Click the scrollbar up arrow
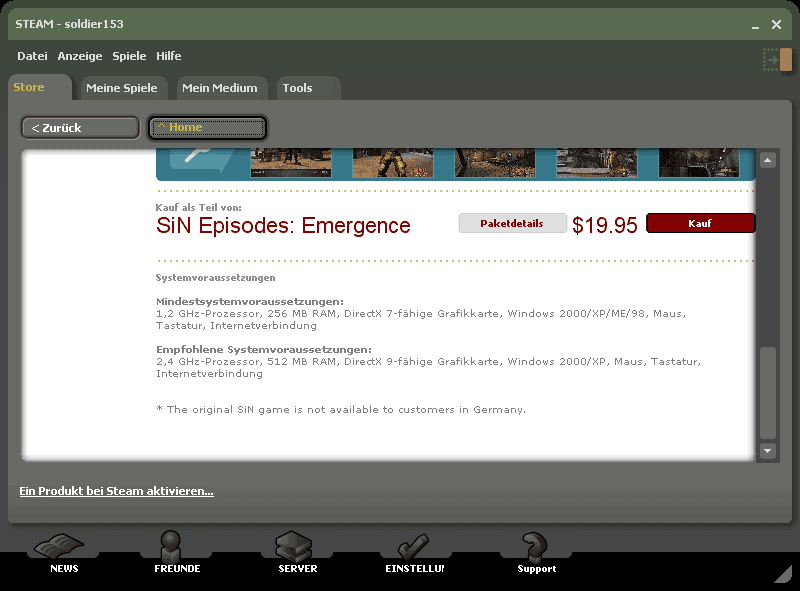 click(x=767, y=161)
